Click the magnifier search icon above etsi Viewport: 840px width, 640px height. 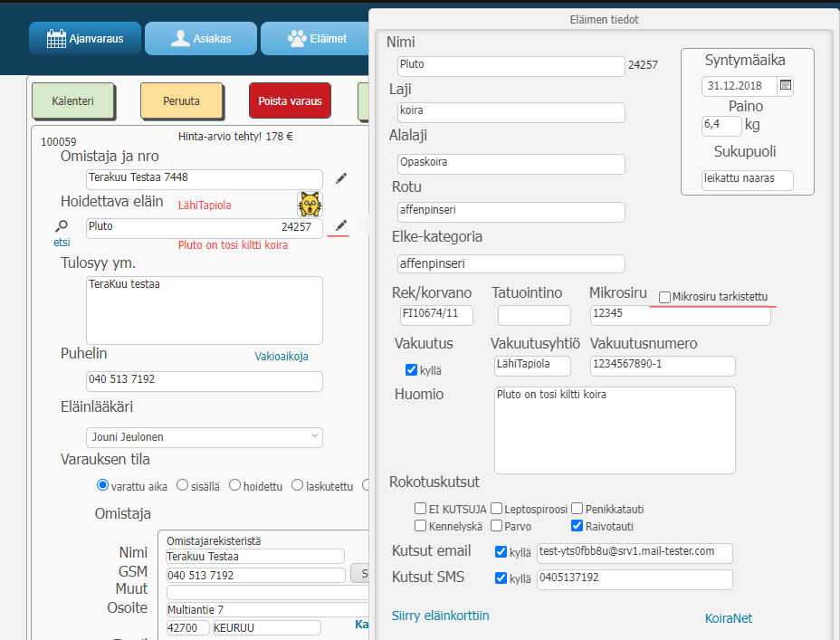62,226
